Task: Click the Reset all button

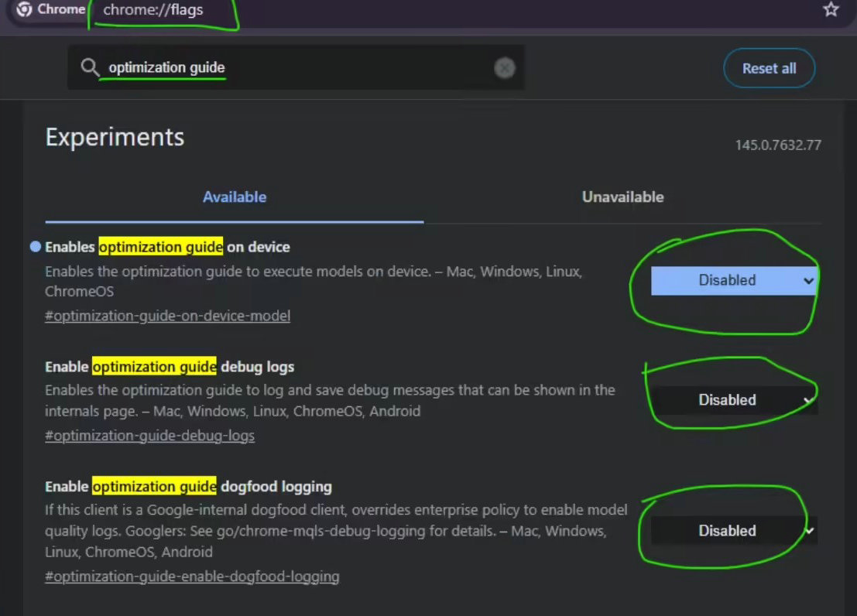Action: (769, 68)
